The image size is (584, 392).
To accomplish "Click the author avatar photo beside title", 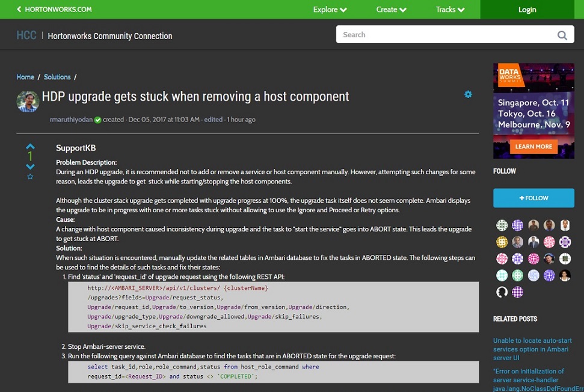I will click(28, 101).
